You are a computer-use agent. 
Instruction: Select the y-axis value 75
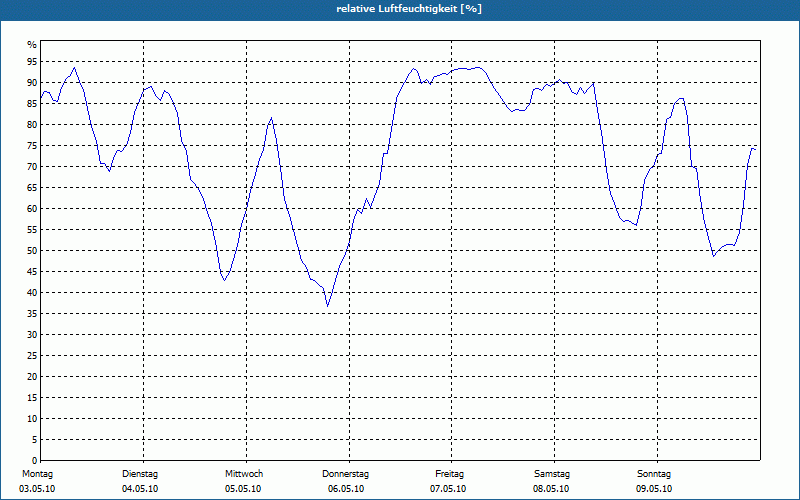[32, 146]
